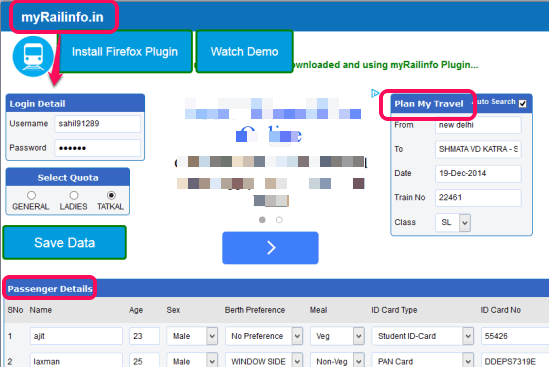
Task: Open Meal dropdown showing Veg
Action: pyautogui.click(x=338, y=336)
